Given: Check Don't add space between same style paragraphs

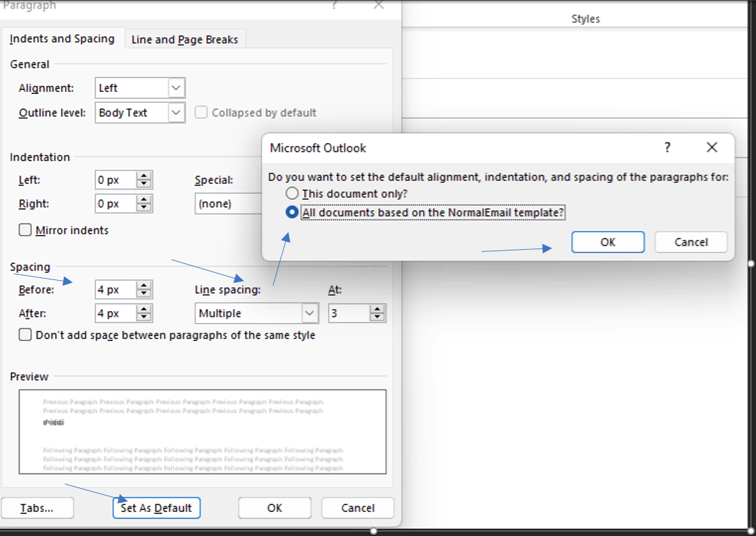Looking at the screenshot, I should coord(25,335).
